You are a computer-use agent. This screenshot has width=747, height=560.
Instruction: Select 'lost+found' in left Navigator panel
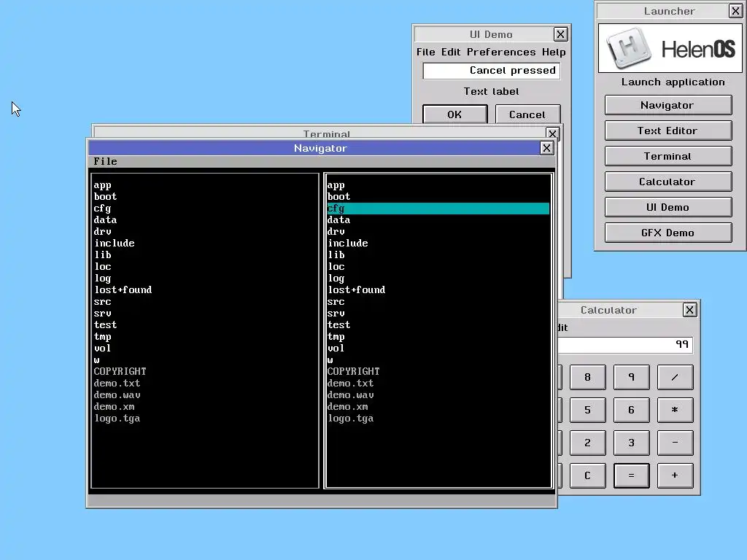tap(205, 290)
